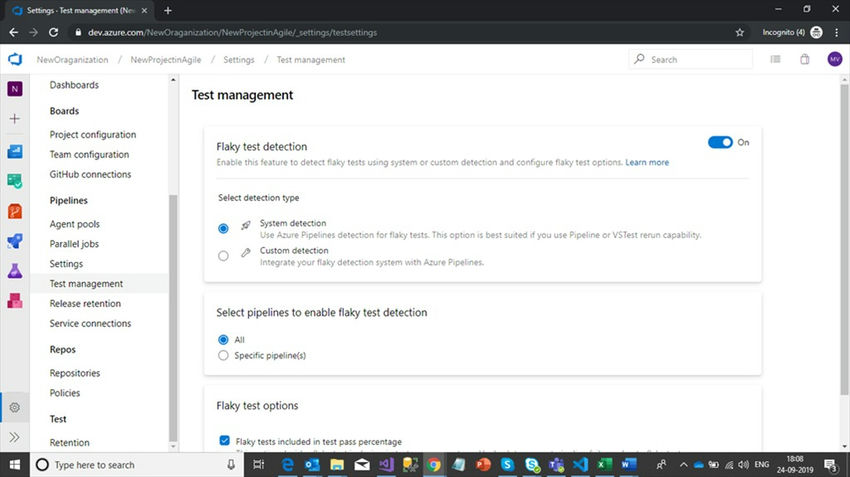850x477 pixels.
Task: Click the Chrome address bar URL
Action: (x=233, y=33)
